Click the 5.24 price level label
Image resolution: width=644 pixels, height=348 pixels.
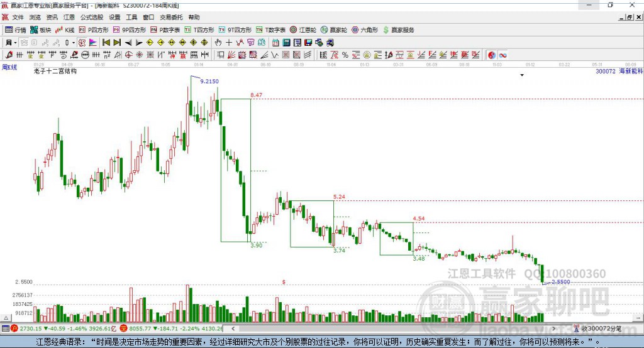pos(339,197)
